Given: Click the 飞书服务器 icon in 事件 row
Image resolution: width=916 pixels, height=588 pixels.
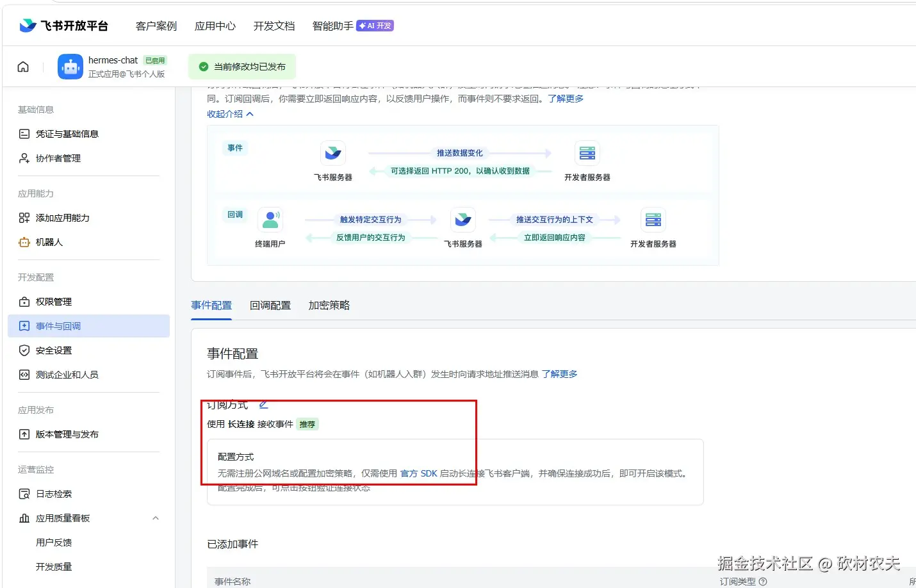Looking at the screenshot, I should pos(333,153).
